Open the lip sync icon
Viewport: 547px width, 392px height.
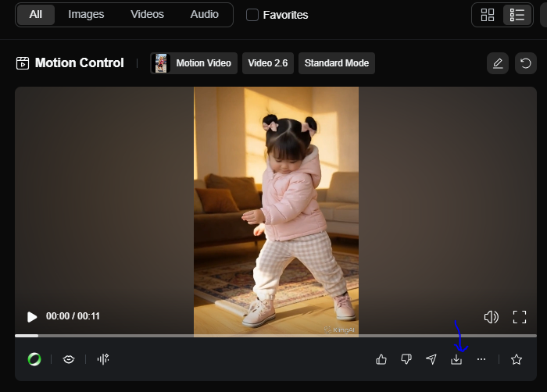pos(69,359)
